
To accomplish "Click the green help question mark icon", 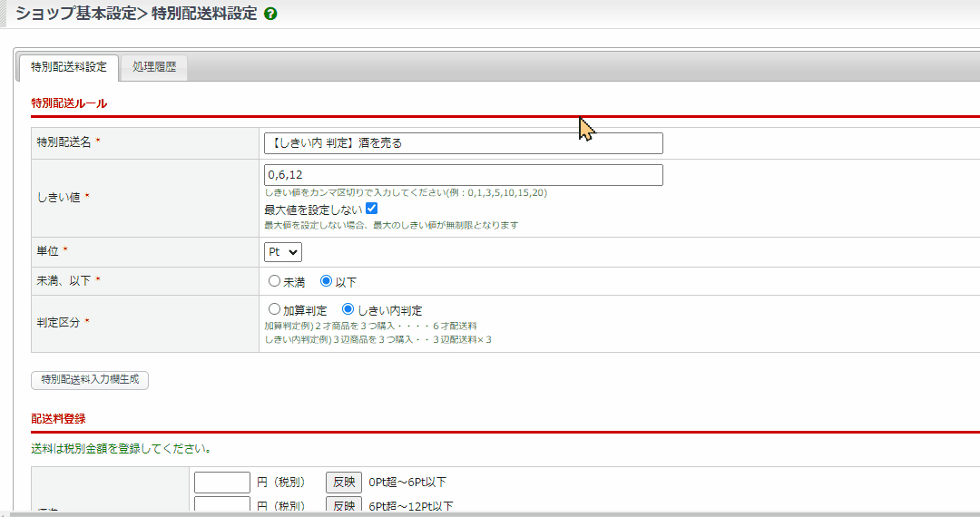I will coord(270,15).
